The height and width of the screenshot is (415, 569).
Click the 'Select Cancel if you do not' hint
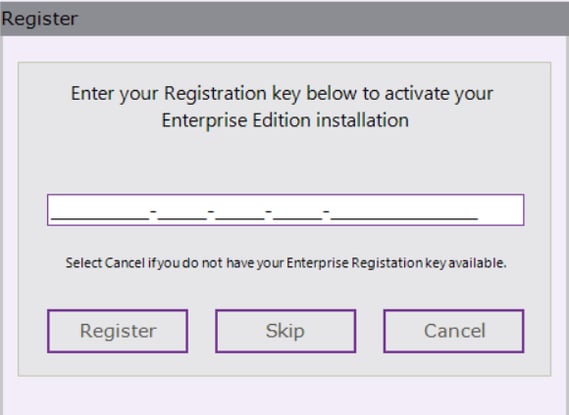coord(286,263)
